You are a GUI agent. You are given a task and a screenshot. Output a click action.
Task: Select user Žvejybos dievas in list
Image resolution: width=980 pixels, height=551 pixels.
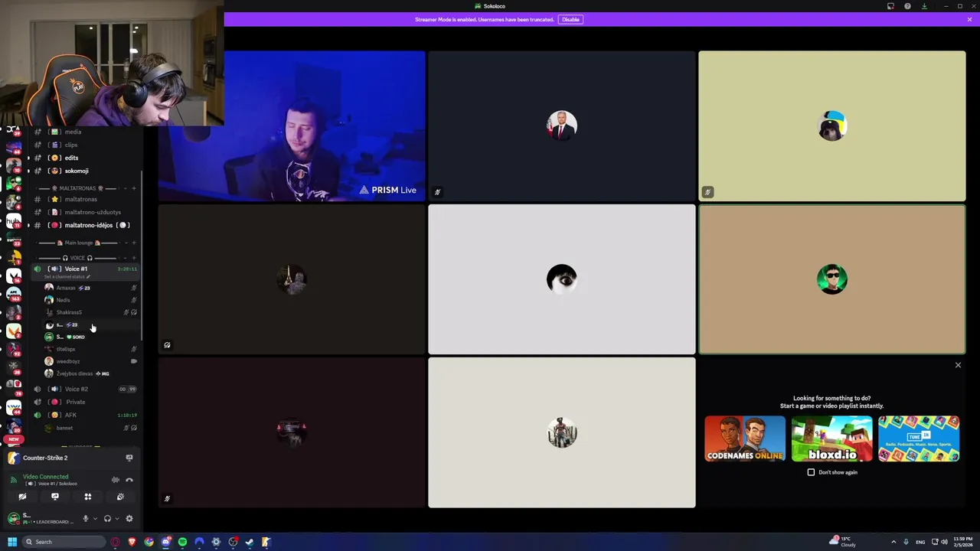[90, 373]
